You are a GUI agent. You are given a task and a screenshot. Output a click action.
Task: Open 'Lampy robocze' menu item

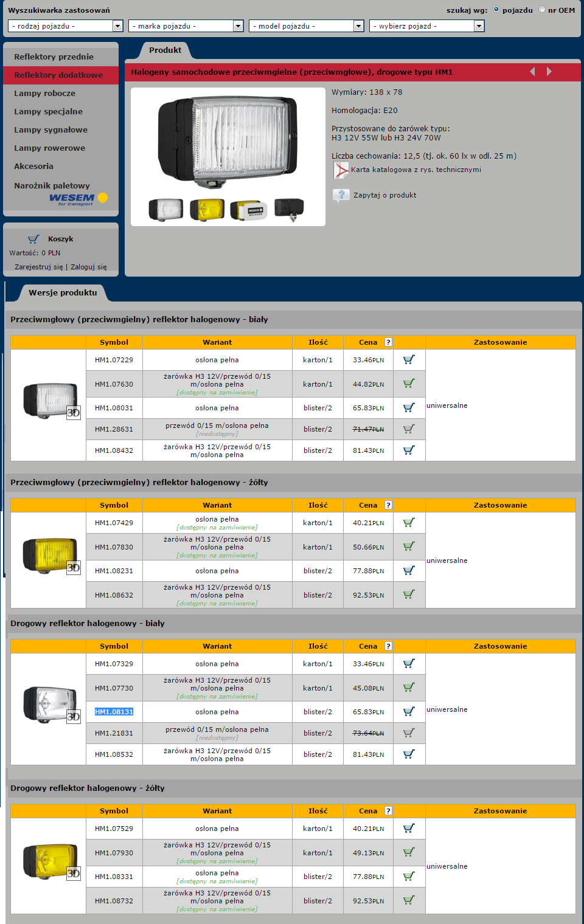(x=45, y=94)
